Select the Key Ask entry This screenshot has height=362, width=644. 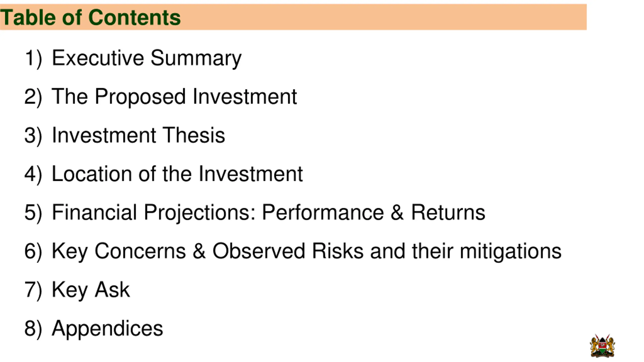pyautogui.click(x=91, y=290)
